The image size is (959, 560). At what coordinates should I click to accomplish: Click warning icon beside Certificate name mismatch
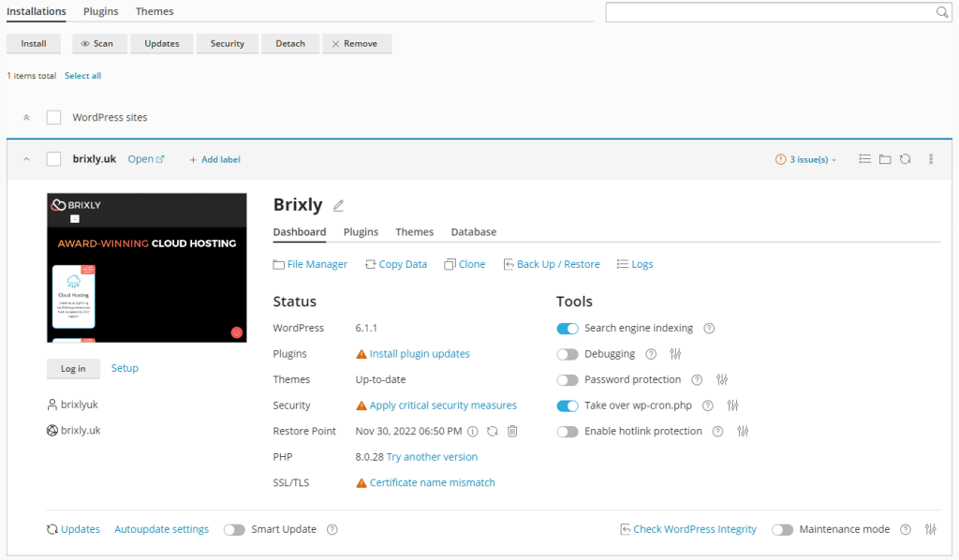point(361,483)
